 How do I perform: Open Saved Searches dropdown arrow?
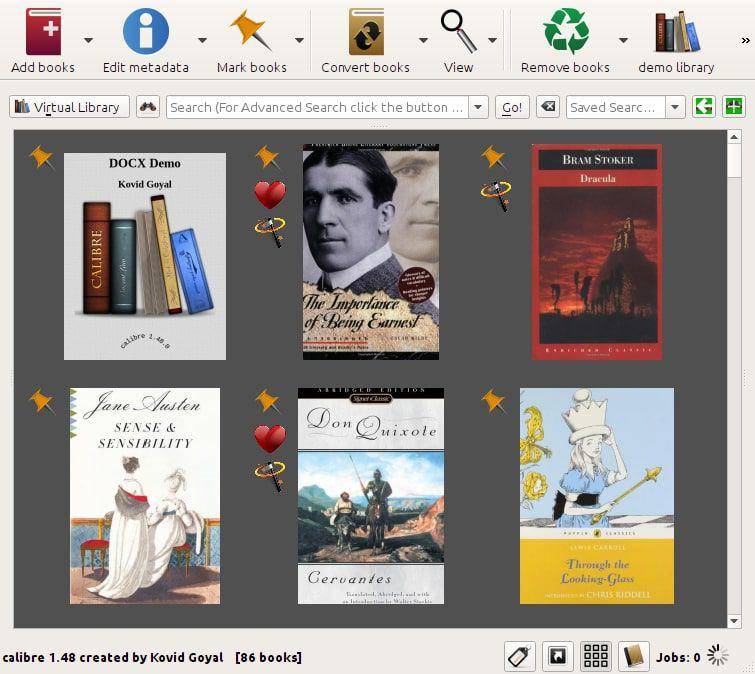[x=675, y=107]
